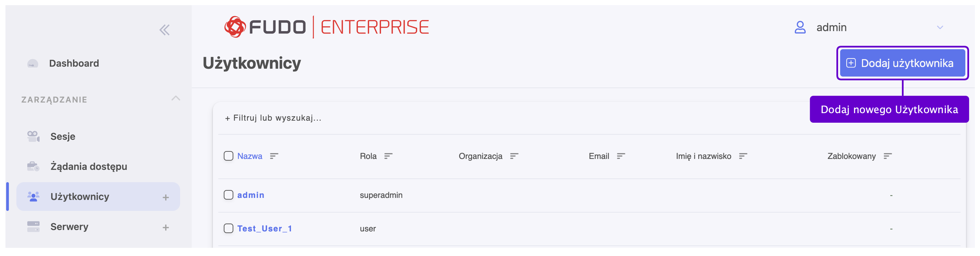Click the Email column sort icon
The width and height of the screenshot is (980, 256).
tap(621, 156)
